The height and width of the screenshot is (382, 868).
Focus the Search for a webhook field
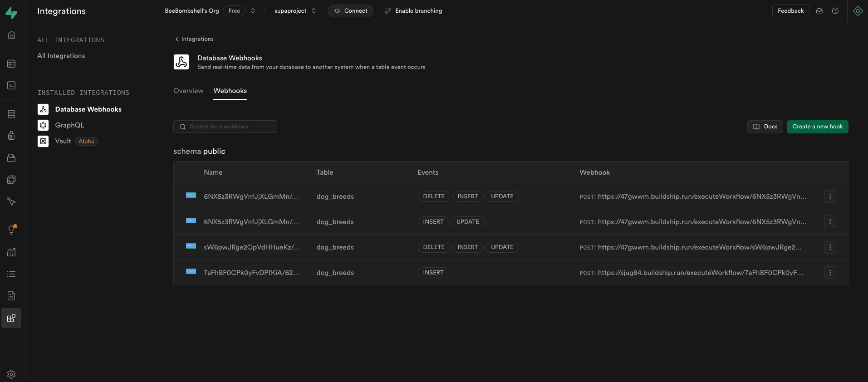[x=225, y=127]
